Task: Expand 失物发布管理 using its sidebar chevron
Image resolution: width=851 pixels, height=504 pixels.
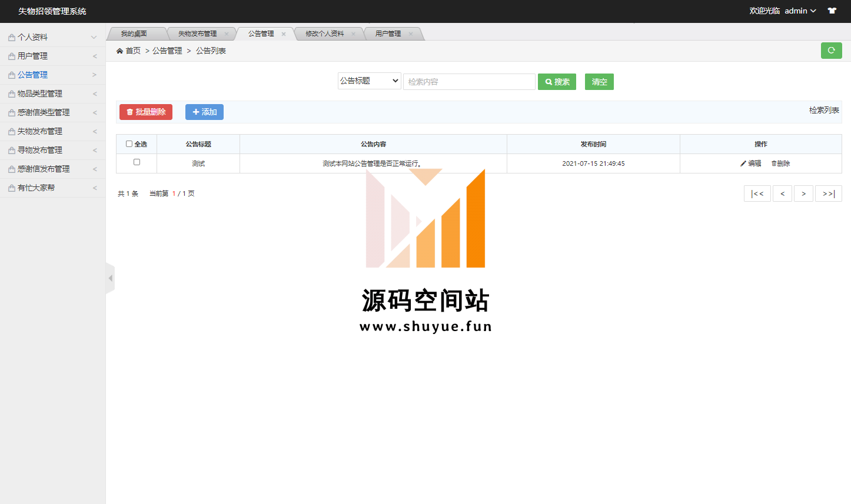Action: [95, 131]
